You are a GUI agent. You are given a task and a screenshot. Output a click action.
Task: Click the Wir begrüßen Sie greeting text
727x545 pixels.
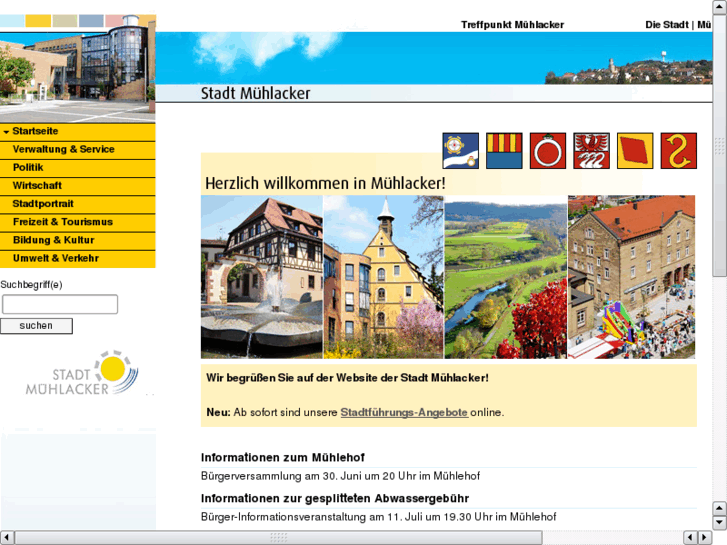point(347,378)
